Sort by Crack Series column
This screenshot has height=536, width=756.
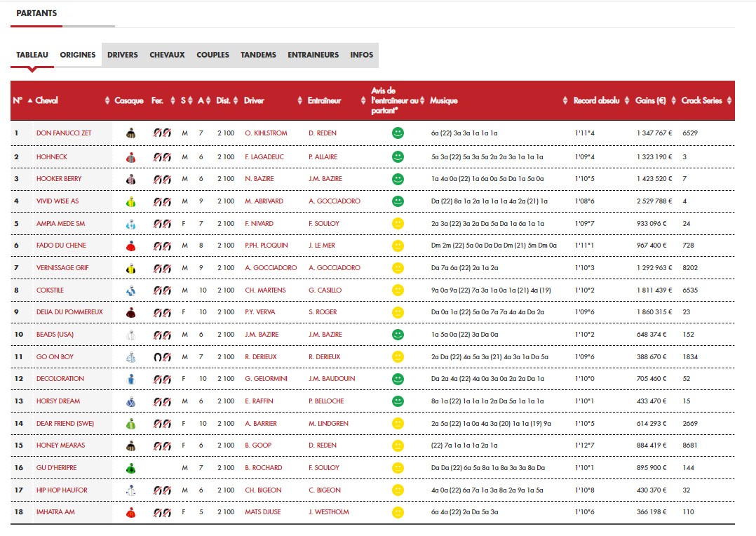(701, 101)
